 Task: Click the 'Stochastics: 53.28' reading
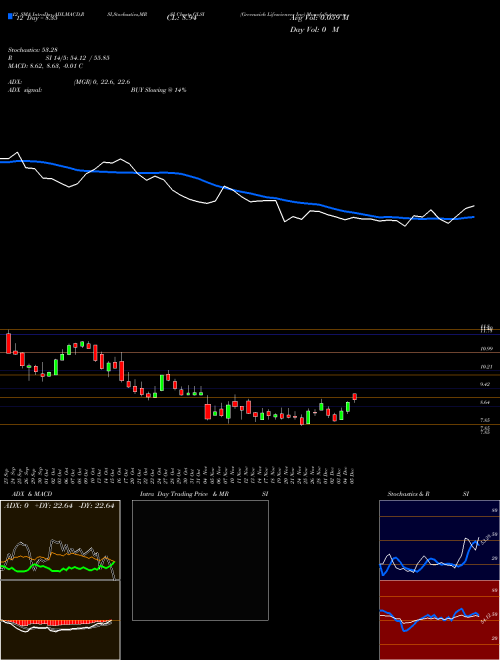[32, 50]
